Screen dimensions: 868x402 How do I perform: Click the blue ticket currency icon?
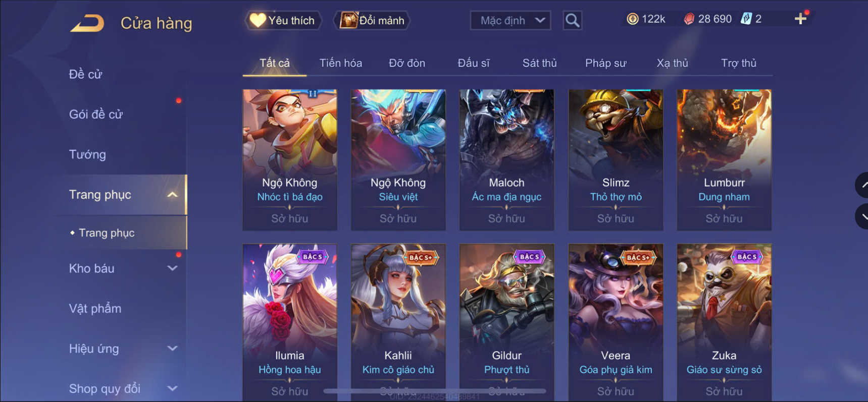746,19
